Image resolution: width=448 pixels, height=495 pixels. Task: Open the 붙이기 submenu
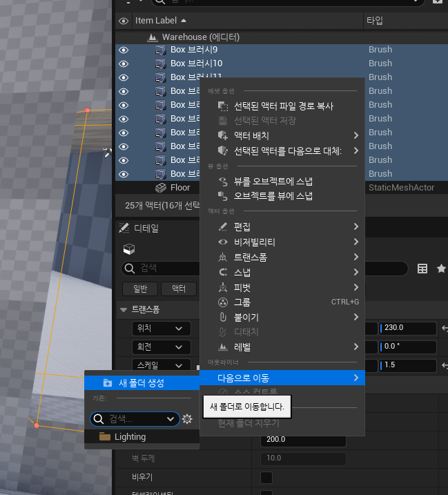coord(282,317)
